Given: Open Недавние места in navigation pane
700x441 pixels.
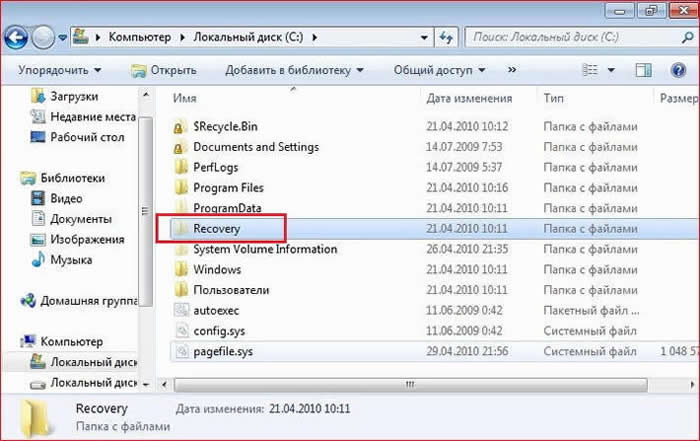Looking at the screenshot, I should coord(83,116).
